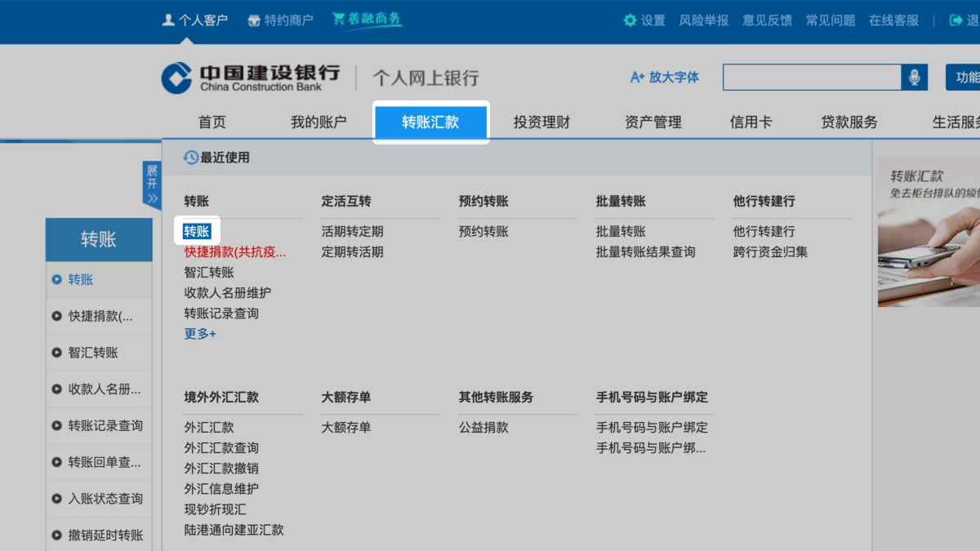This screenshot has width=980, height=551.
Task: Click the settings gear icon
Action: (x=630, y=20)
